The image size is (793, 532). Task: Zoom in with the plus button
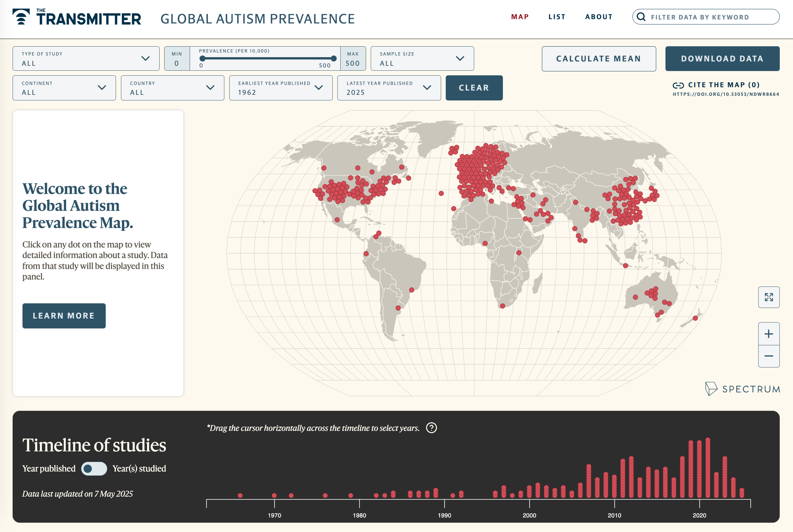click(x=769, y=334)
